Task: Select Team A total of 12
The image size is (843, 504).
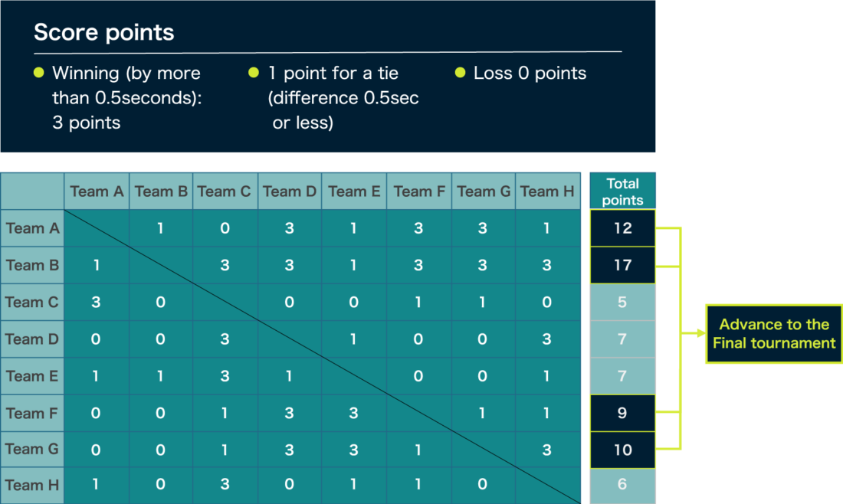Action: pyautogui.click(x=622, y=228)
